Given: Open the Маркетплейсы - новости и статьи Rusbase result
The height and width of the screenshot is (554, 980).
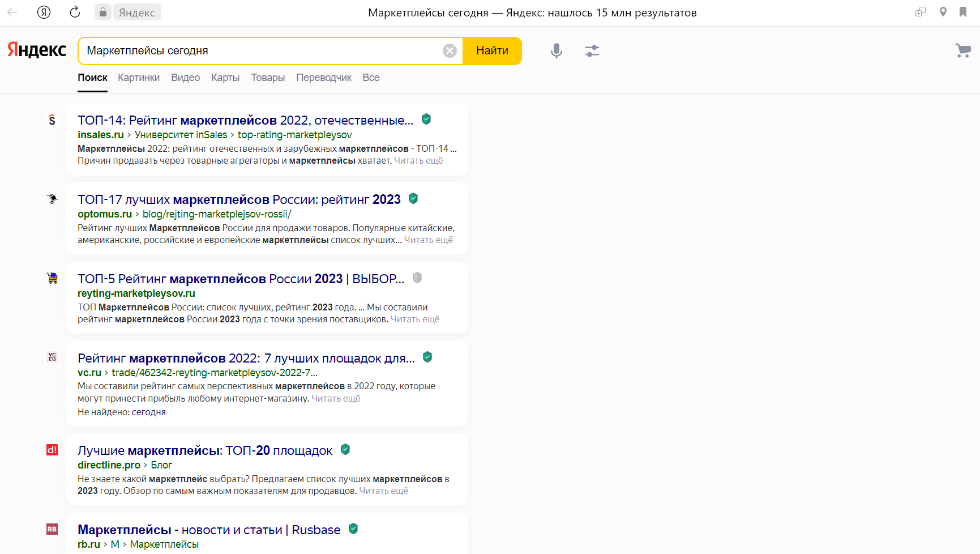Looking at the screenshot, I should [x=209, y=530].
